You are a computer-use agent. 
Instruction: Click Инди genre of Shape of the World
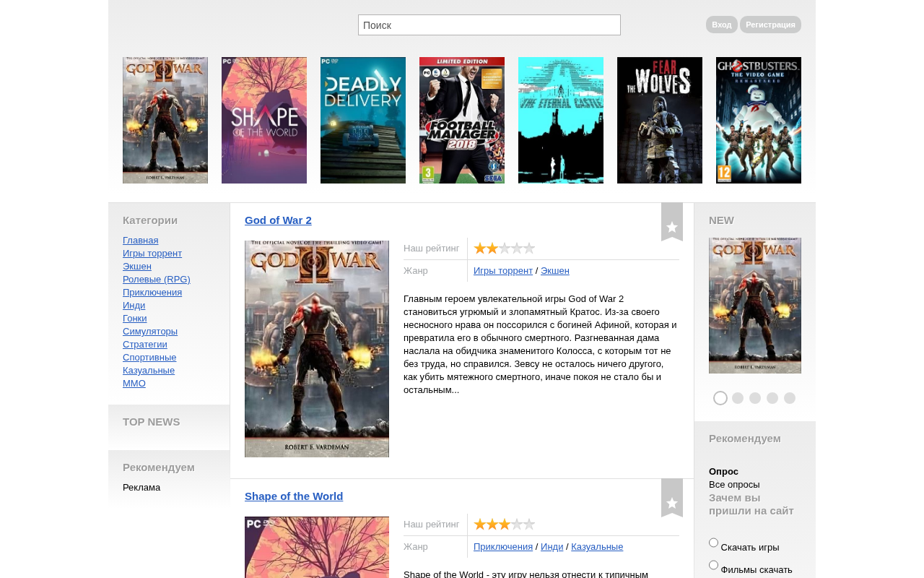[x=552, y=547]
